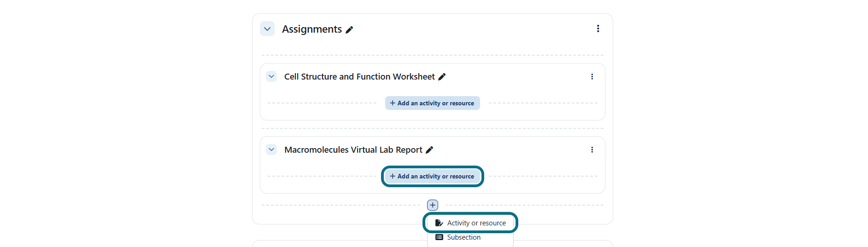Click the plus insert button below subsections
Image resolution: width=868 pixels, height=247 pixels.
click(433, 205)
